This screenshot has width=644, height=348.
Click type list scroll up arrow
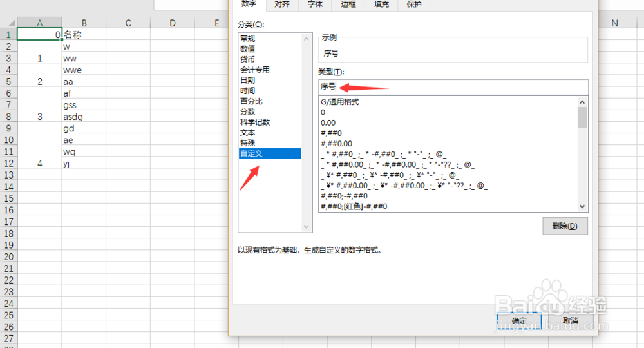point(582,102)
